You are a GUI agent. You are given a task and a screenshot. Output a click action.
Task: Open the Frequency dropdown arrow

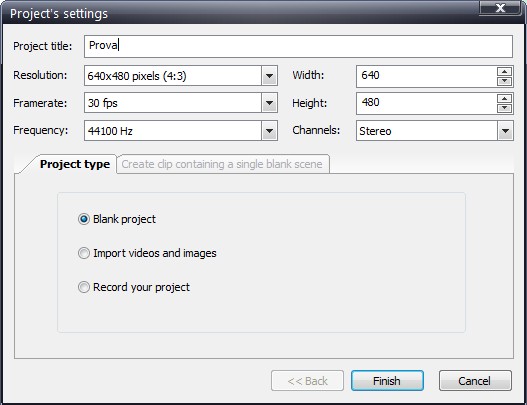pos(269,131)
